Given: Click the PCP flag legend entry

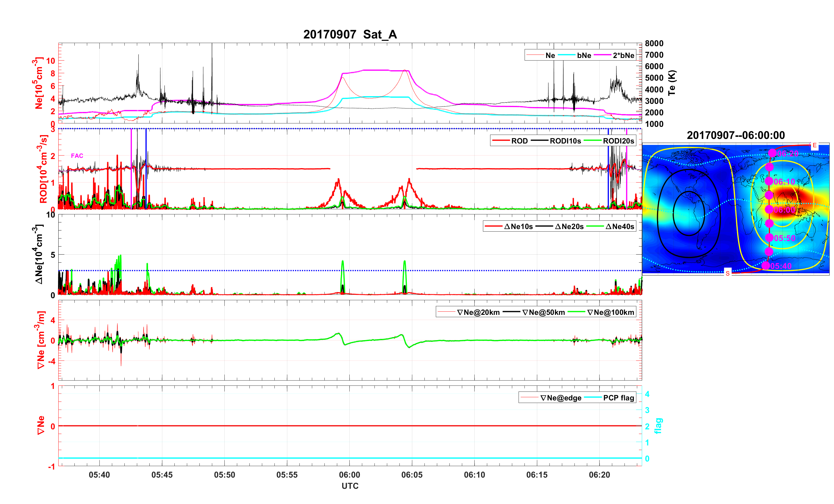Looking at the screenshot, I should click(x=619, y=398).
